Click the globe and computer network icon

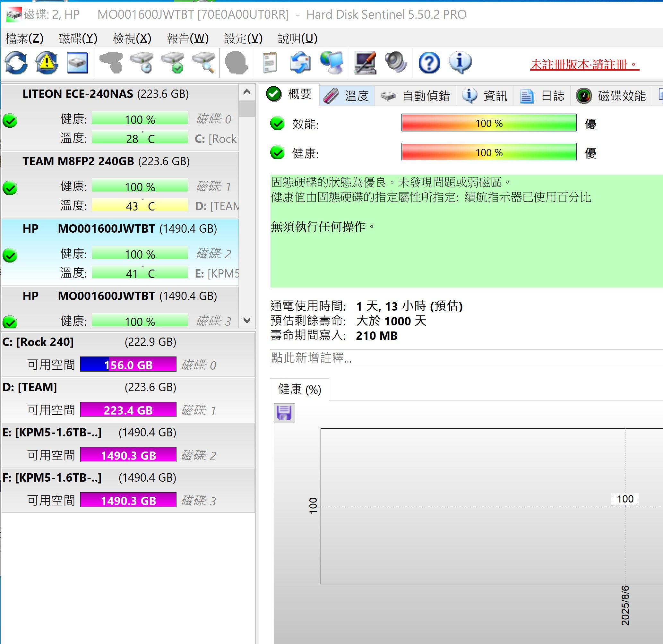(x=331, y=63)
